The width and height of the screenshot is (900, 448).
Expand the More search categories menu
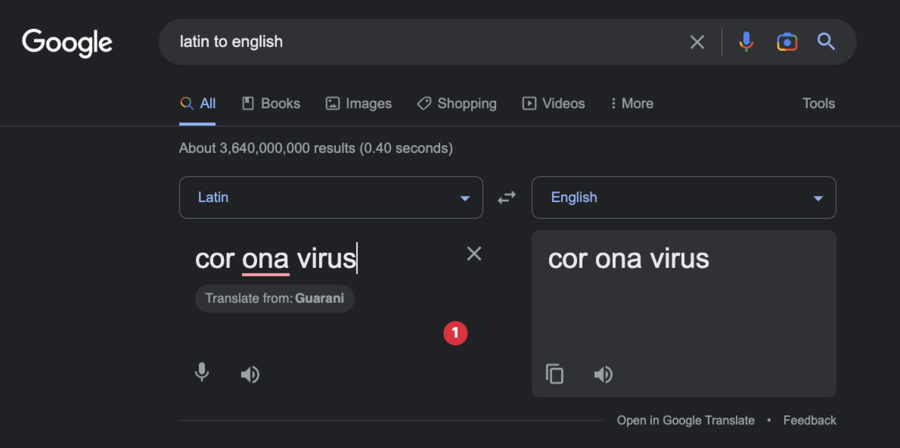[x=631, y=103]
